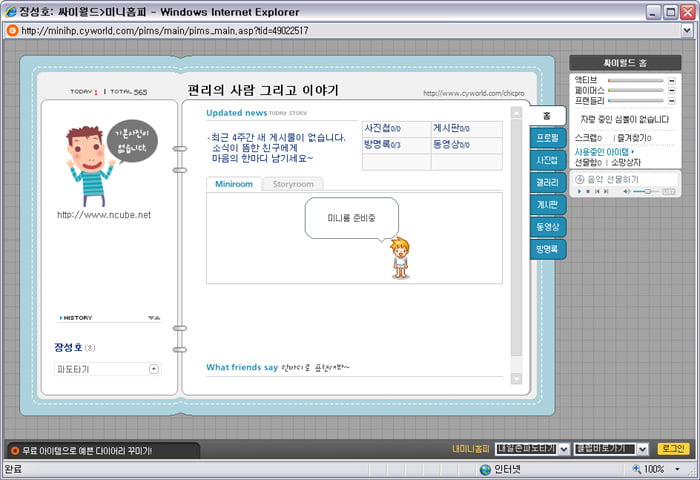Click the 100% zoom magnifier icon
This screenshot has height=480, width=700.
pos(637,469)
